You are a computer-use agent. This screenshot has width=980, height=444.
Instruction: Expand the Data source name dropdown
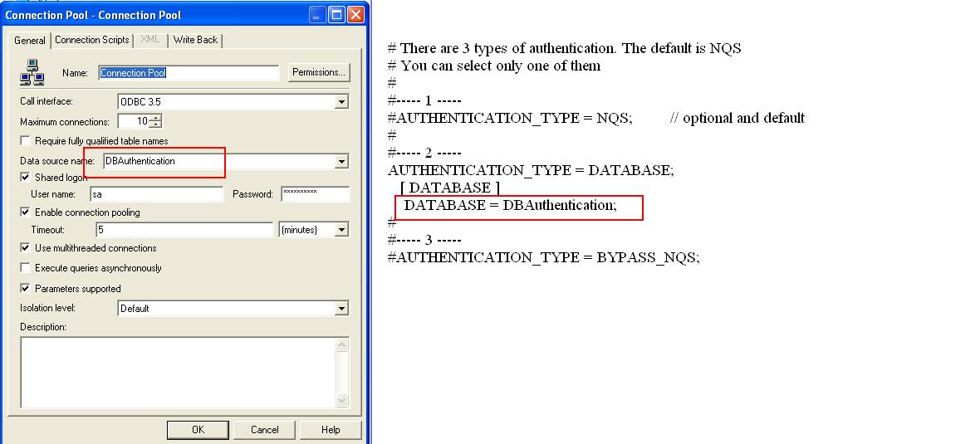(341, 161)
